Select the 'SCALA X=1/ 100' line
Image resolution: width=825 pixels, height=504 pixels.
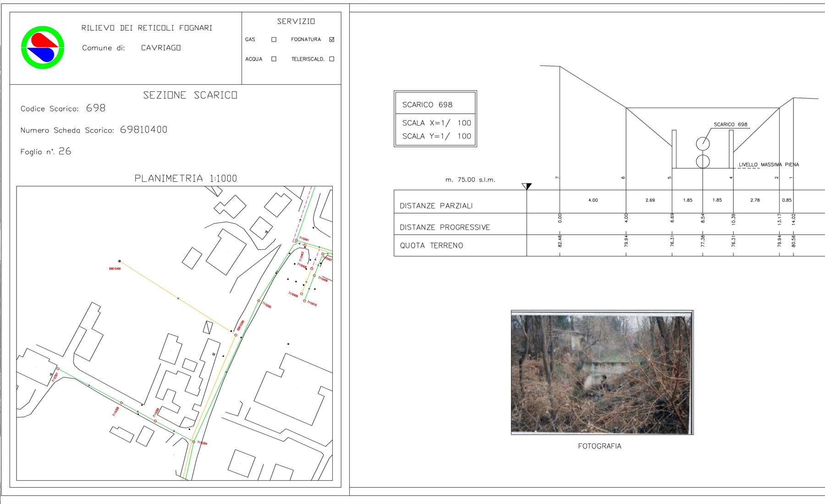(437, 123)
